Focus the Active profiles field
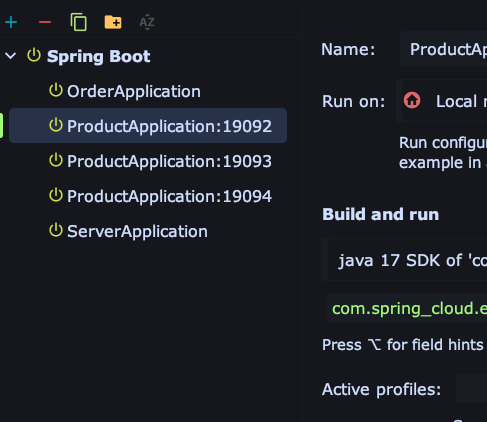This screenshot has height=422, width=487. click(472, 389)
